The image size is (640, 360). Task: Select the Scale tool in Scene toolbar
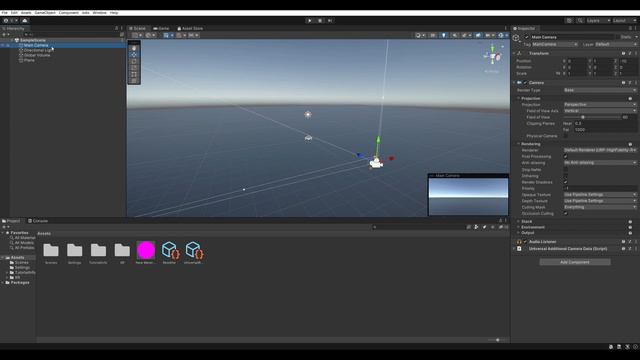(134, 68)
